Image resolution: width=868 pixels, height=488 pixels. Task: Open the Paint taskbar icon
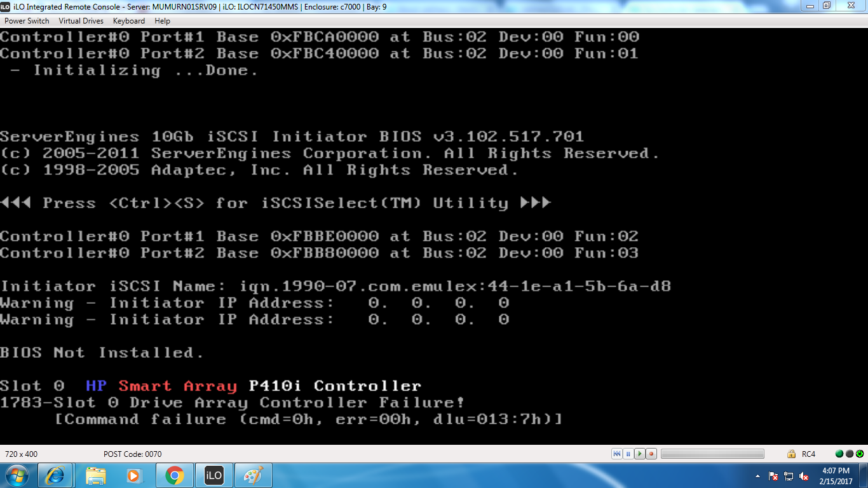(254, 475)
